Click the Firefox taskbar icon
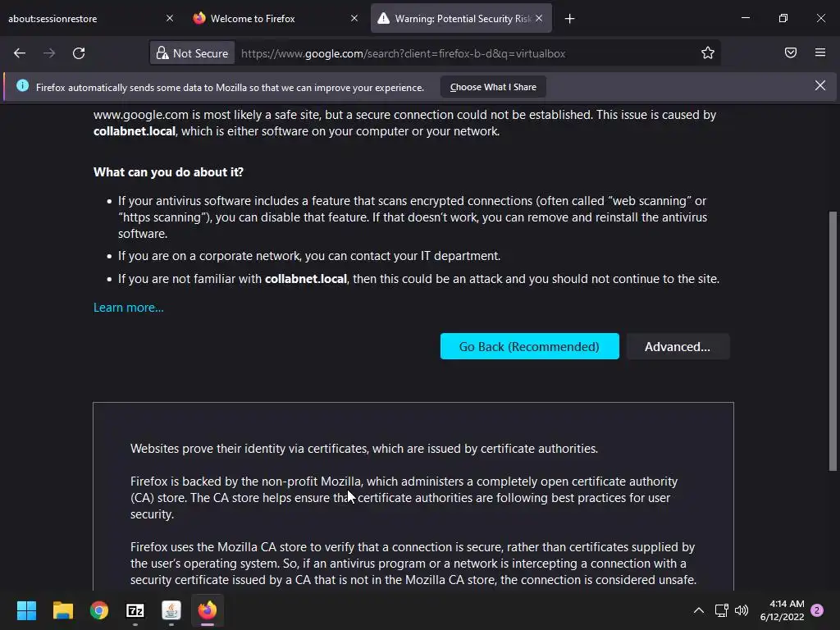 208,610
